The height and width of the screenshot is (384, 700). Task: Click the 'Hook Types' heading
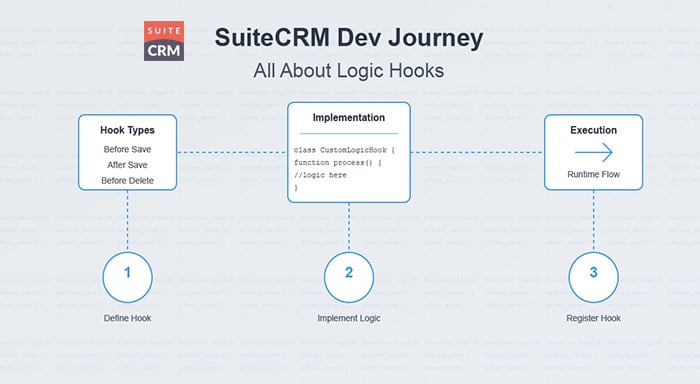(x=127, y=130)
